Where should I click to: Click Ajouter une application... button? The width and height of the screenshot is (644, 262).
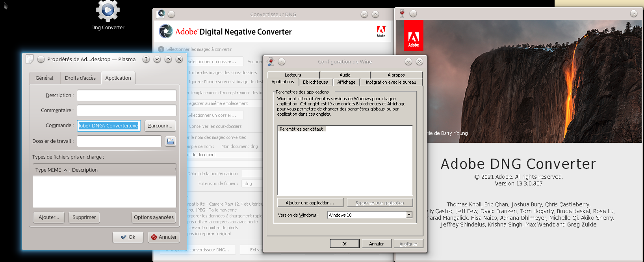pyautogui.click(x=310, y=203)
